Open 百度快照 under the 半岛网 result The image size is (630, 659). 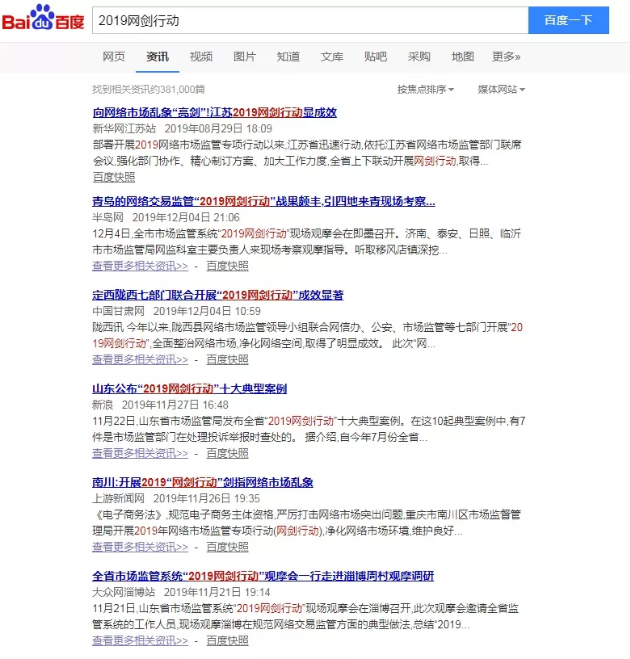(x=227, y=266)
